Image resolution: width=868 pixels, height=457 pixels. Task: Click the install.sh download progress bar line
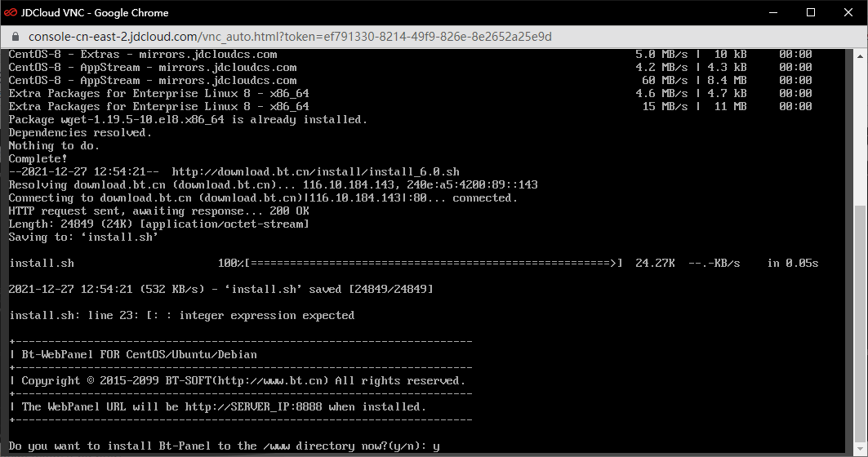click(413, 264)
